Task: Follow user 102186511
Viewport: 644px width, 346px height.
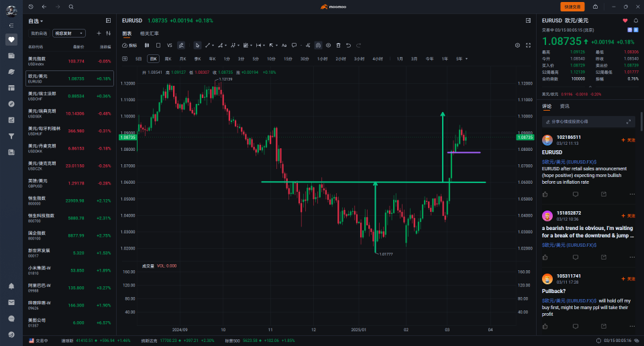Action: coord(629,140)
